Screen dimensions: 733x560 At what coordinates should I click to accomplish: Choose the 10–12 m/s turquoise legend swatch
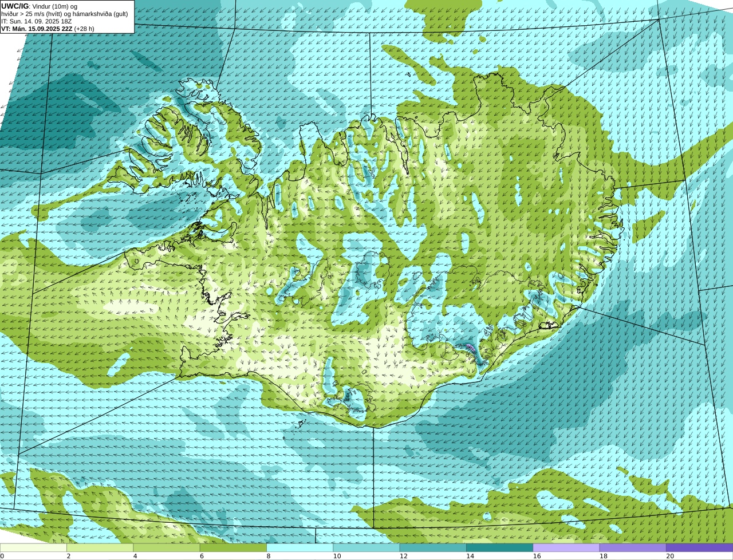click(x=366, y=547)
